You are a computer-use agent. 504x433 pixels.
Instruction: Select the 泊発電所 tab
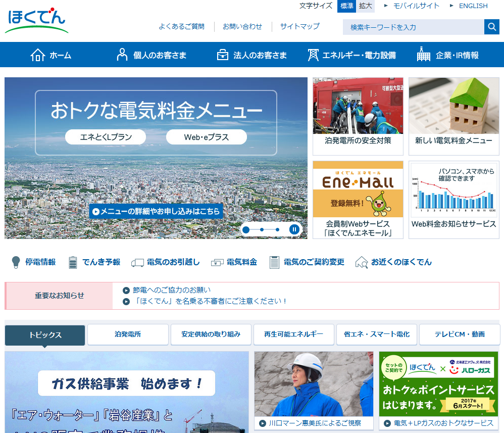128,334
